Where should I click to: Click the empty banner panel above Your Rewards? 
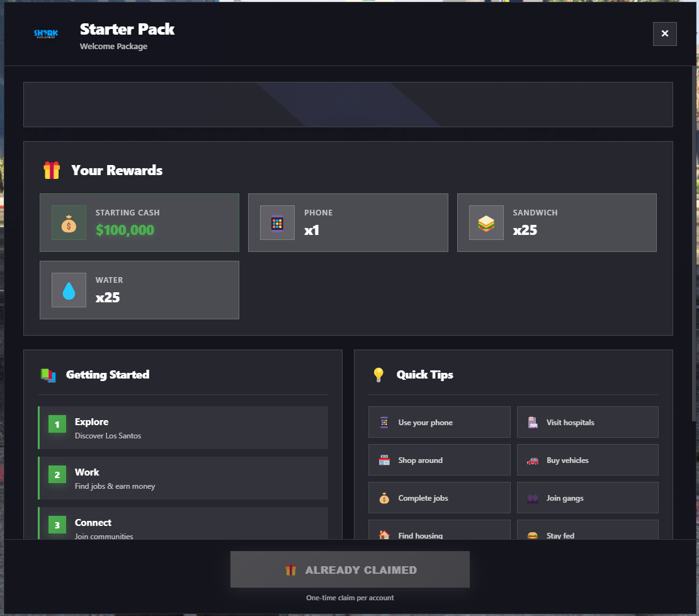pos(348,105)
